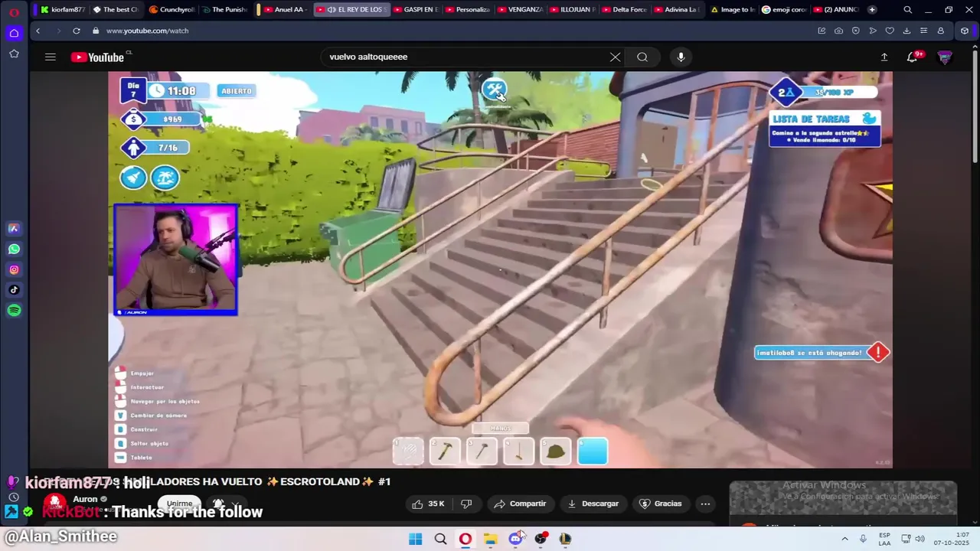This screenshot has height=551, width=980.
Task: Show hidden system tray icons chevron
Action: pyautogui.click(x=845, y=539)
